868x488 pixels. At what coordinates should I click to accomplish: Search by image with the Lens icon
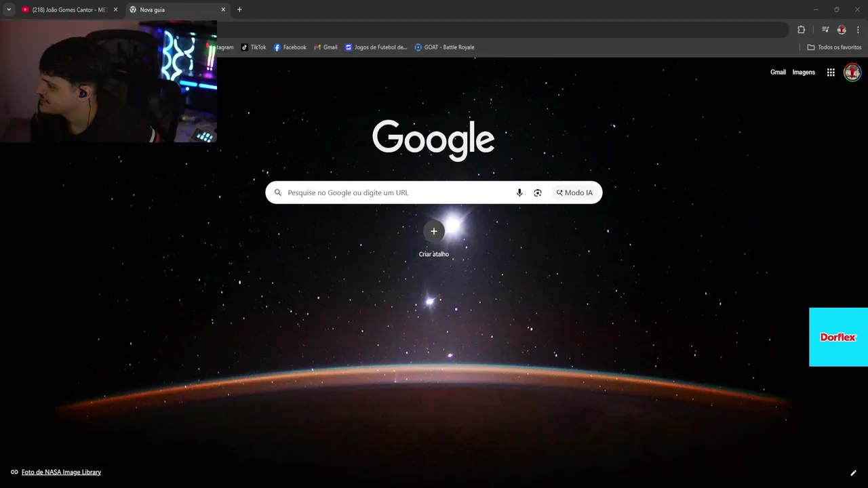click(538, 192)
